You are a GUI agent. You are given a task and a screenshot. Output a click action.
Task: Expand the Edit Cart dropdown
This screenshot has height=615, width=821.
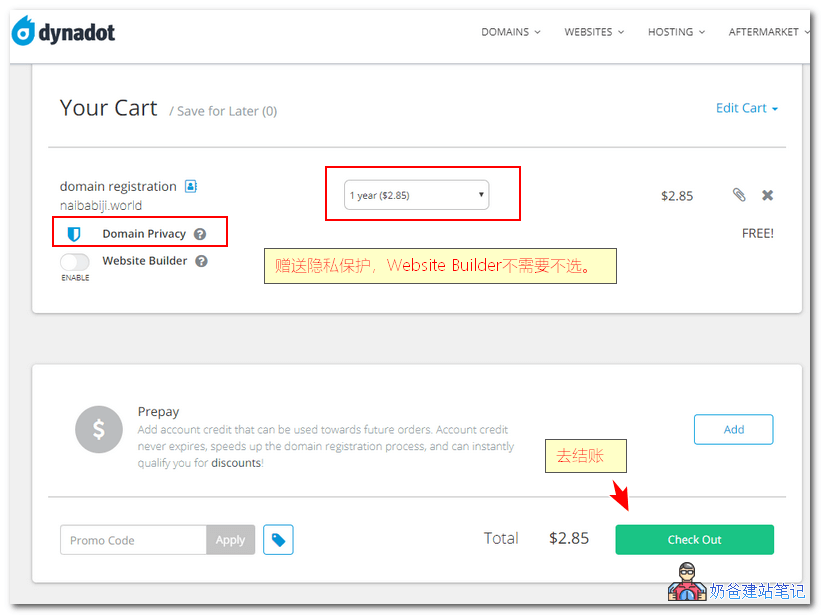(x=746, y=108)
